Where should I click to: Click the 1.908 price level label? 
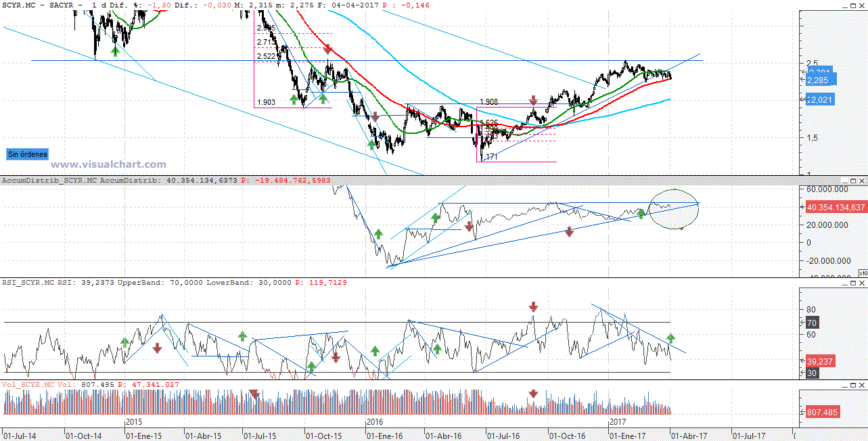click(x=489, y=103)
